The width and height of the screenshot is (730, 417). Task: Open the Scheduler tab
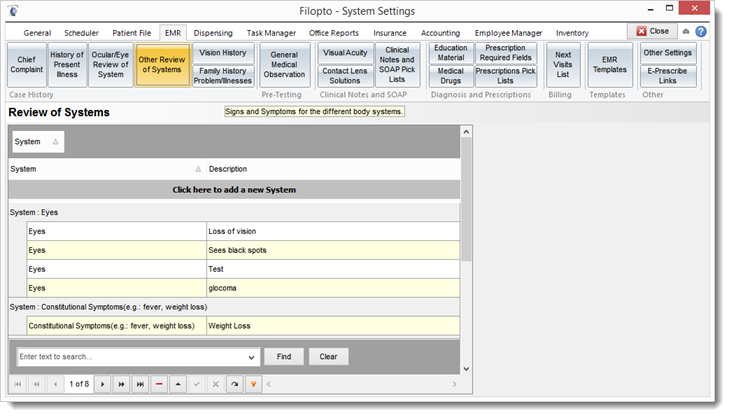(81, 33)
